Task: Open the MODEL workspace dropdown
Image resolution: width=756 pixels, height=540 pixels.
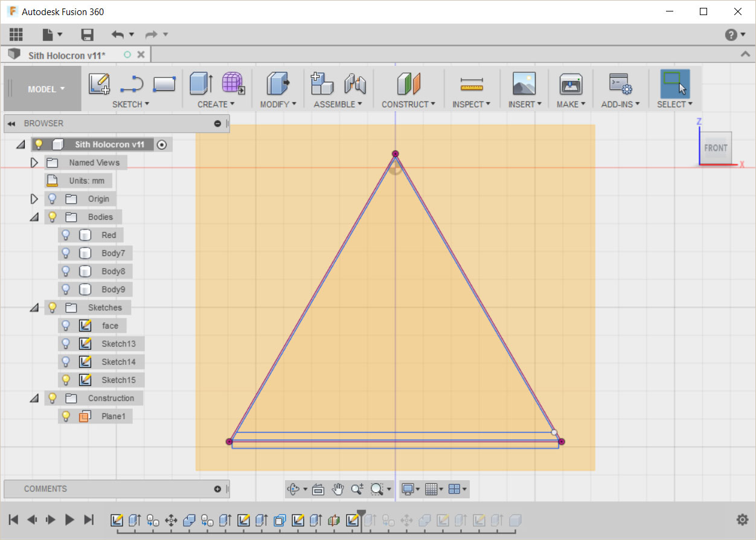Action: pyautogui.click(x=46, y=89)
